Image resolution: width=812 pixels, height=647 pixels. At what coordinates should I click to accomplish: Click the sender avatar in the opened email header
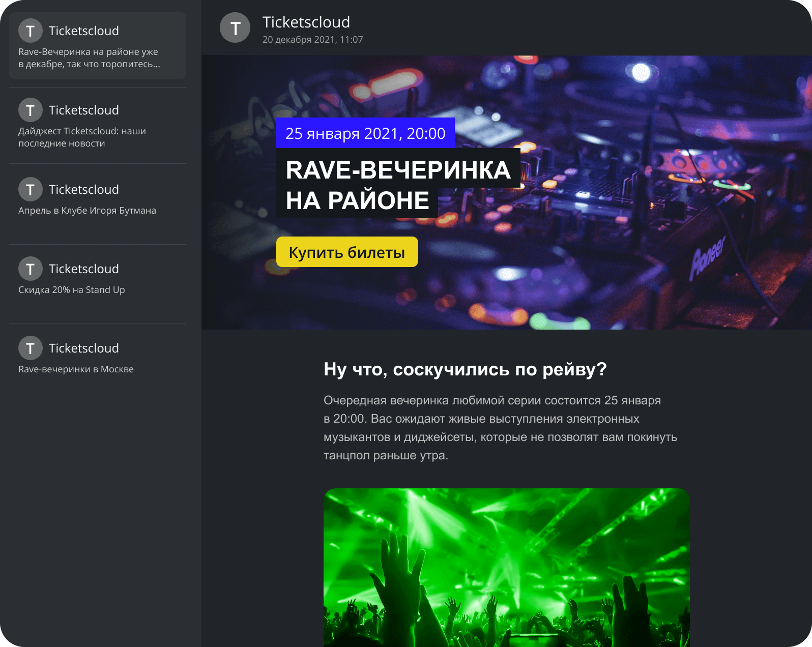[235, 27]
